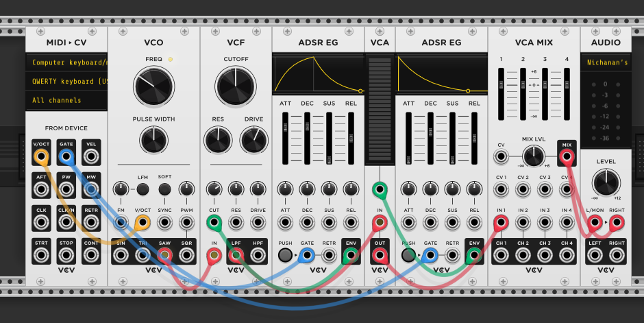Click the CUT input jack on VCF
This screenshot has width=644, height=323.
click(214, 222)
